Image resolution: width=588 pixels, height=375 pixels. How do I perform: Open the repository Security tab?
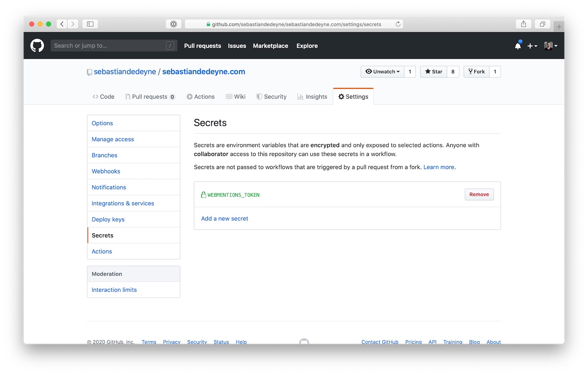coord(271,96)
